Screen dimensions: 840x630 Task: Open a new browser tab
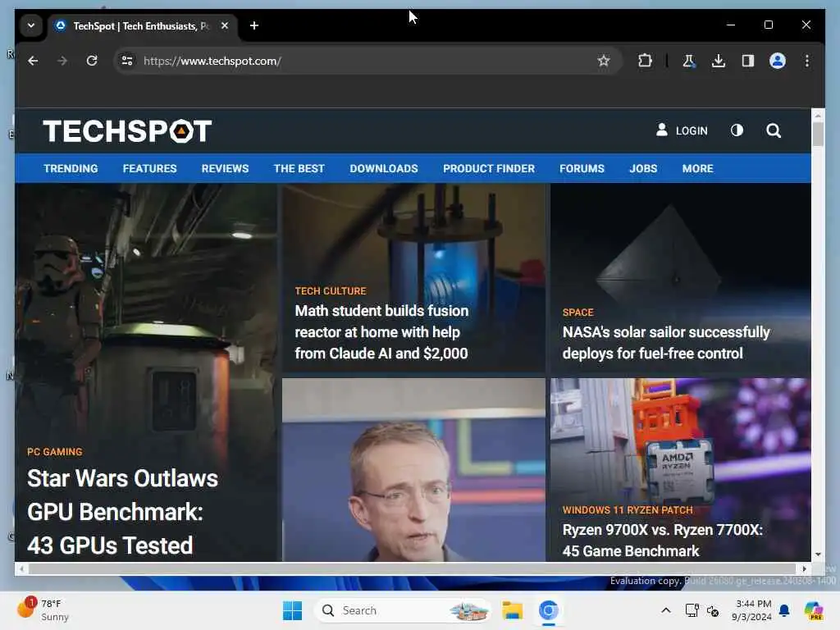pos(254,25)
